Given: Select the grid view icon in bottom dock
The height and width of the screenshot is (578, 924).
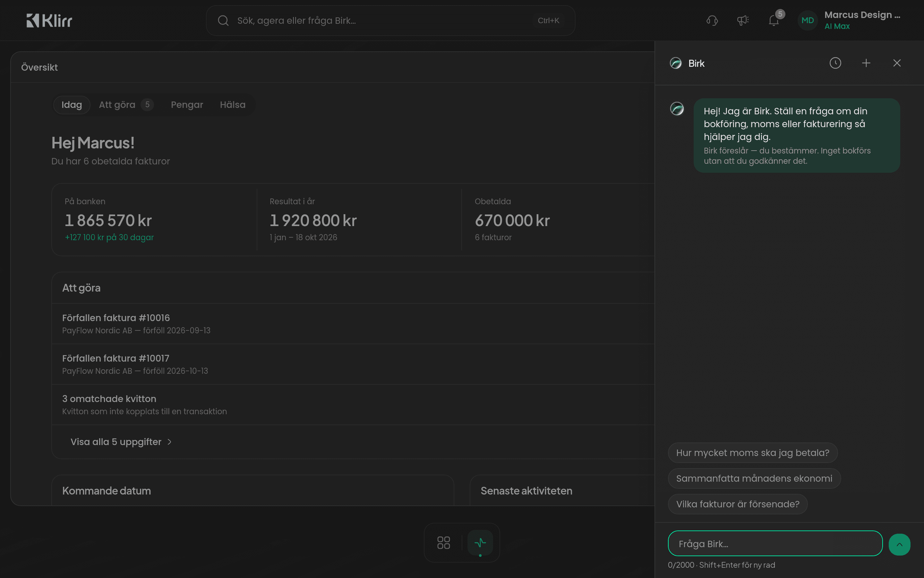Looking at the screenshot, I should click(x=444, y=543).
